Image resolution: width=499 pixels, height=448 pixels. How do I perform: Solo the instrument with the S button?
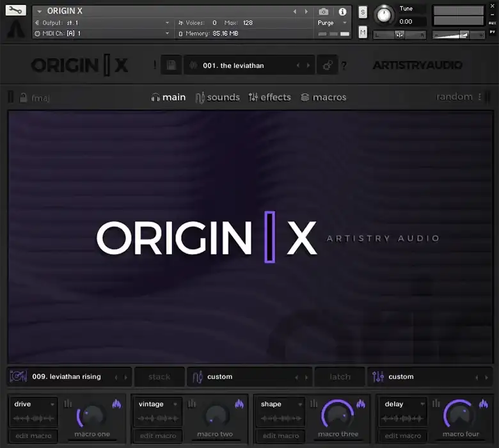[363, 12]
